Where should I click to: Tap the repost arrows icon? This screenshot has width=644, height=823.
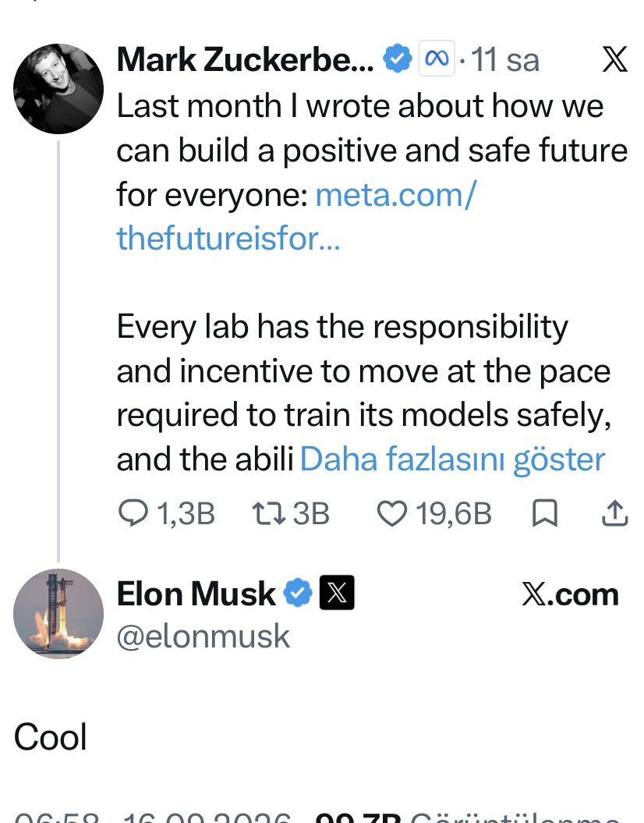click(x=268, y=513)
